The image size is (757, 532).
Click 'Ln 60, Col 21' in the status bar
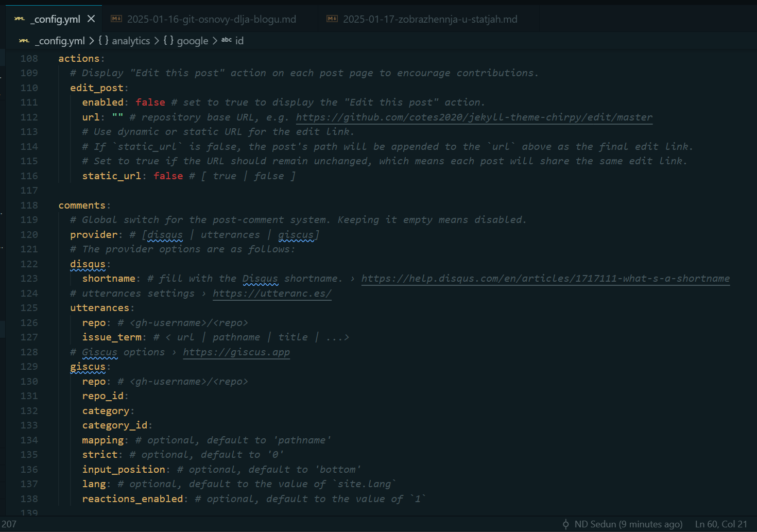point(721,524)
